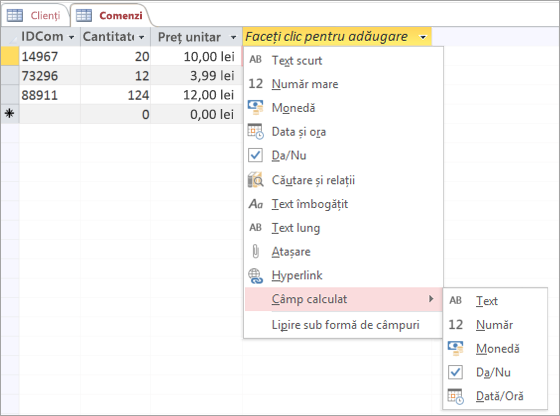Viewport: 560px width, 416px height.
Task: Select Câmp calculat menu entry
Action: (x=343, y=299)
